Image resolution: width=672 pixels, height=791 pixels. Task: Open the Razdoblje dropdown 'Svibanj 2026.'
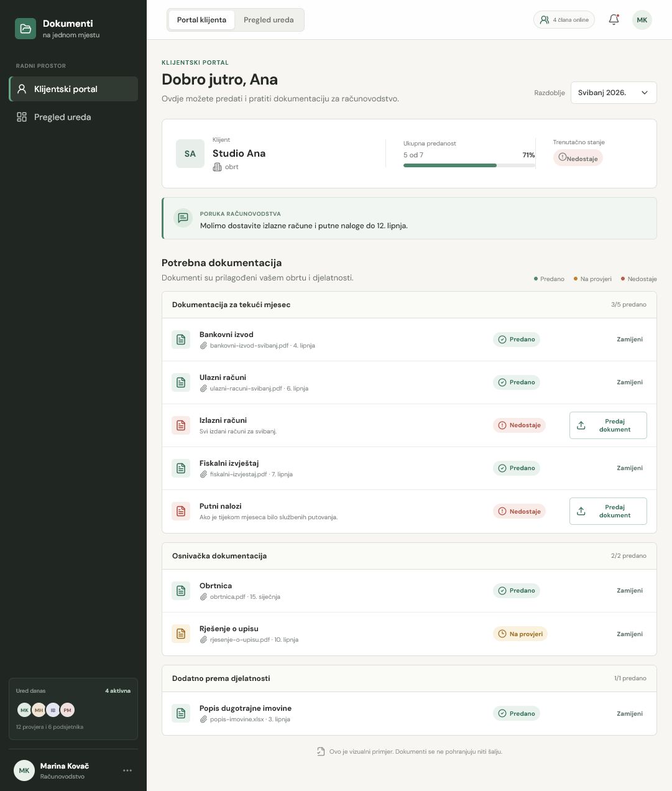[x=614, y=93]
